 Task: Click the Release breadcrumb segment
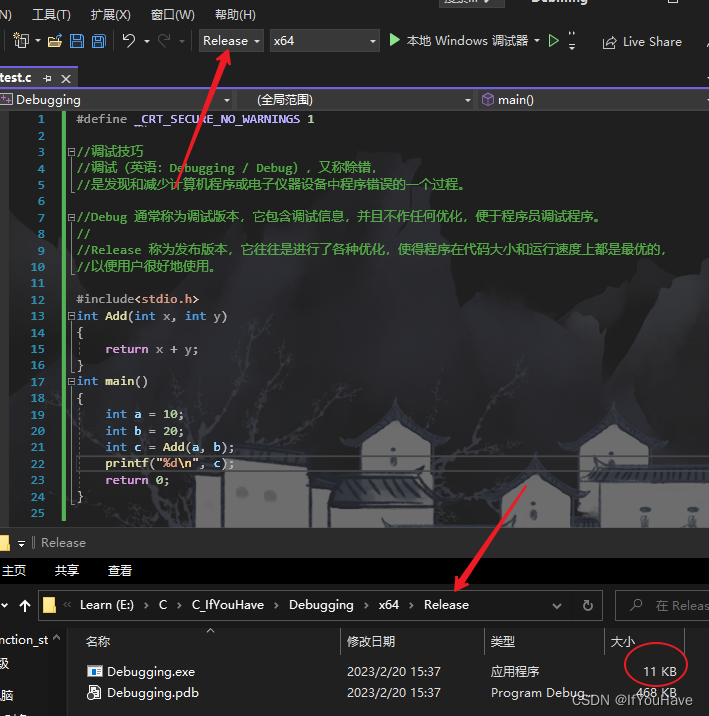click(446, 605)
